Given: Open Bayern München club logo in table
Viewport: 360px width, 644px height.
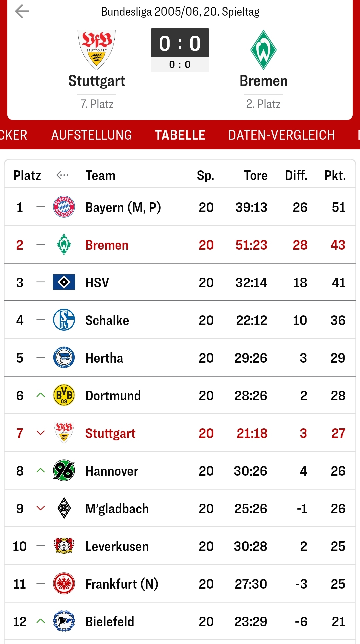Looking at the screenshot, I should 64,207.
